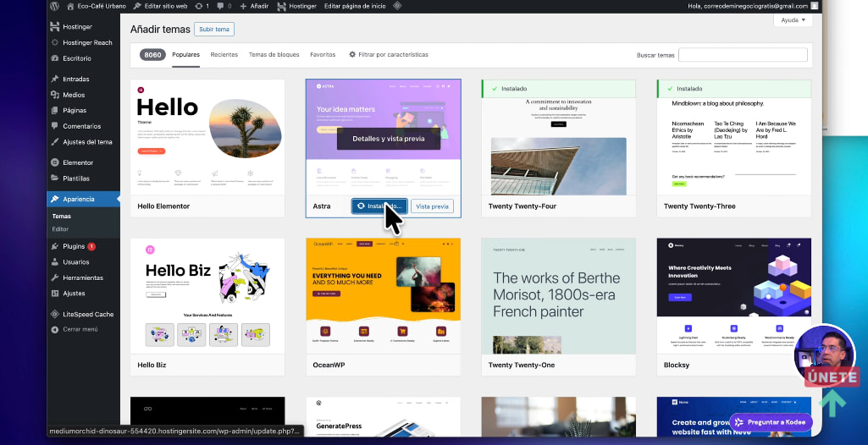This screenshot has width=868, height=445.
Task: Open the Hello Biz theme thumbnail
Action: coord(207,296)
